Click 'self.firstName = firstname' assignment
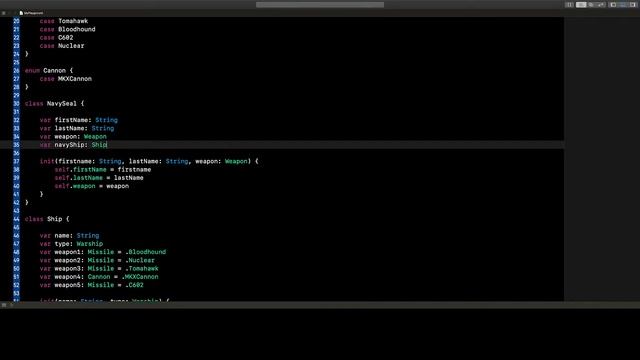Viewport: 640px width, 360px height. point(103,169)
